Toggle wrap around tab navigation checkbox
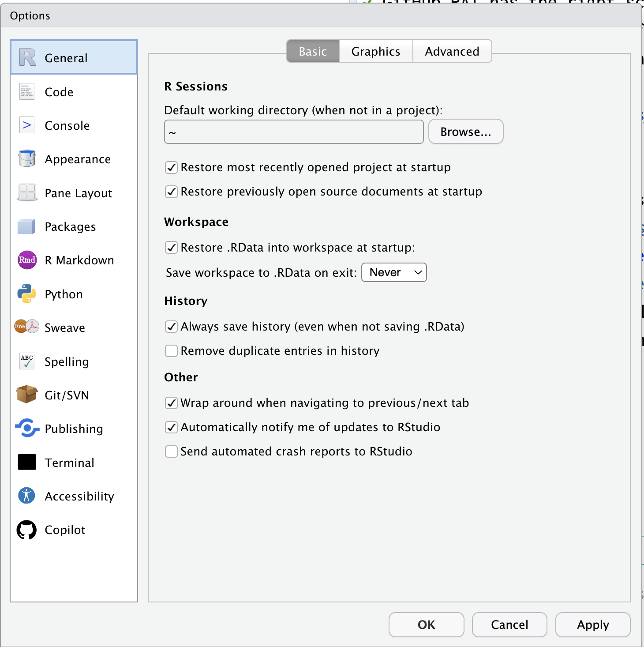The width and height of the screenshot is (644, 647). tap(171, 403)
